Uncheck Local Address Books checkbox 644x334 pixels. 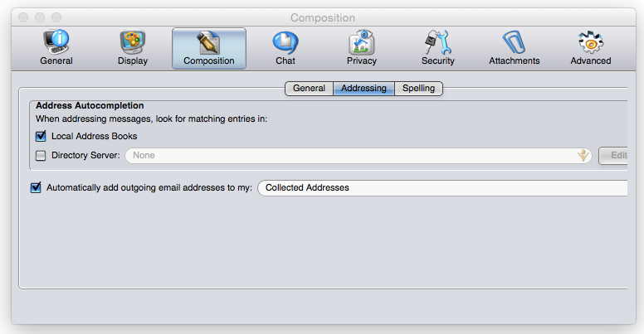pos(41,136)
